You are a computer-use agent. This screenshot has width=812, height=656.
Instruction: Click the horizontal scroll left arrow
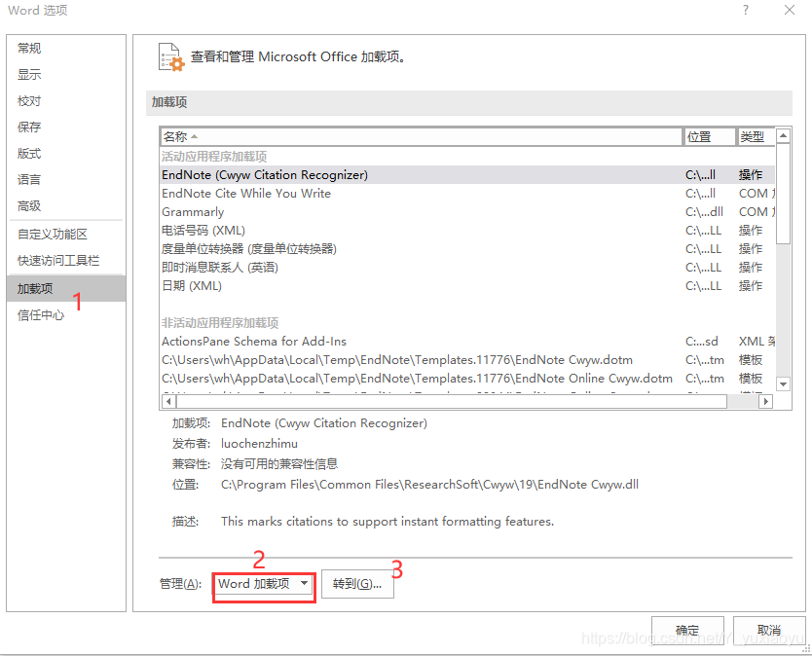tap(168, 401)
